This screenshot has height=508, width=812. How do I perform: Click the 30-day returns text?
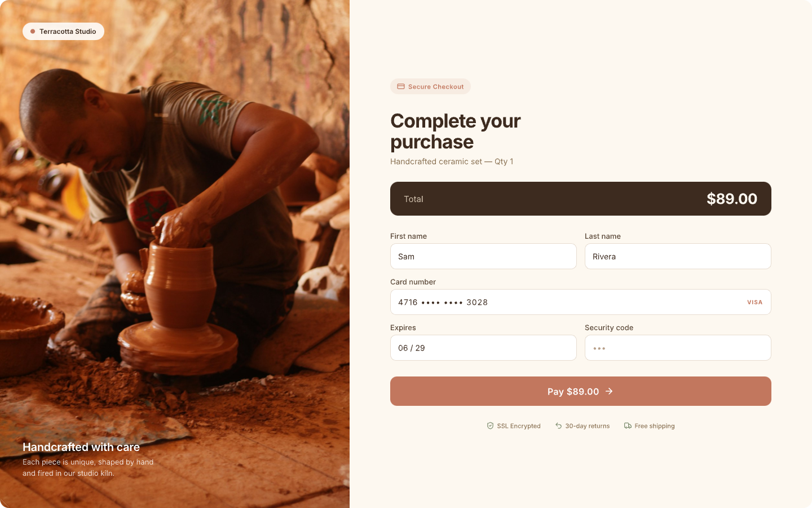click(x=587, y=426)
